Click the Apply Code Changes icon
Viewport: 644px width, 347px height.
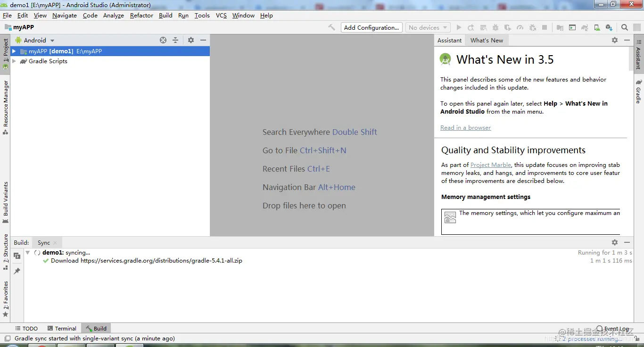click(x=483, y=27)
